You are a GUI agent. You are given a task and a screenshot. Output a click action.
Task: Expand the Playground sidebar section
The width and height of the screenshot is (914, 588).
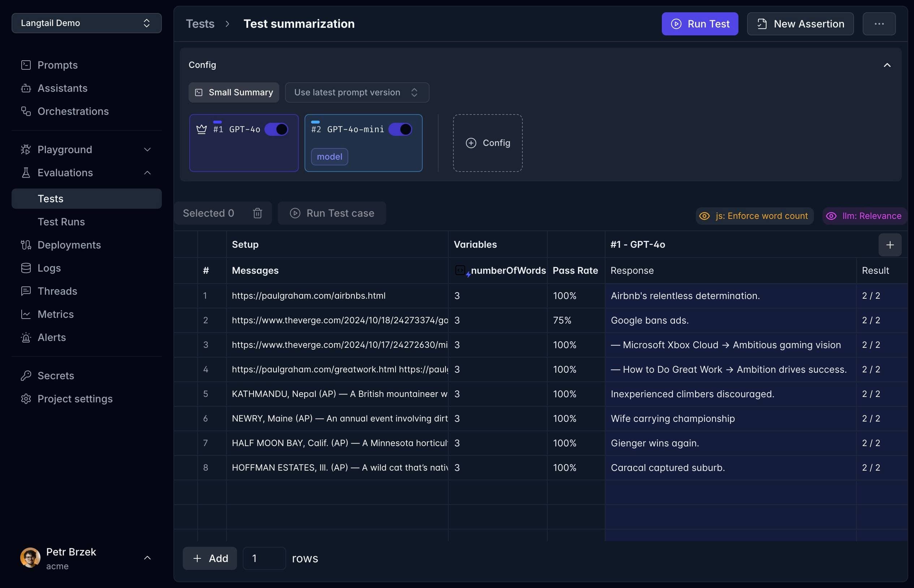147,150
